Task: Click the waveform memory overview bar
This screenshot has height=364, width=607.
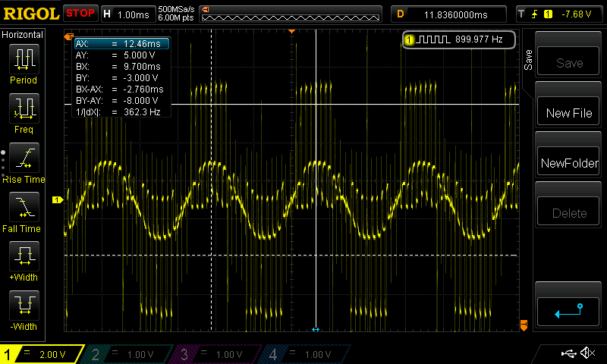Action: pos(291,14)
